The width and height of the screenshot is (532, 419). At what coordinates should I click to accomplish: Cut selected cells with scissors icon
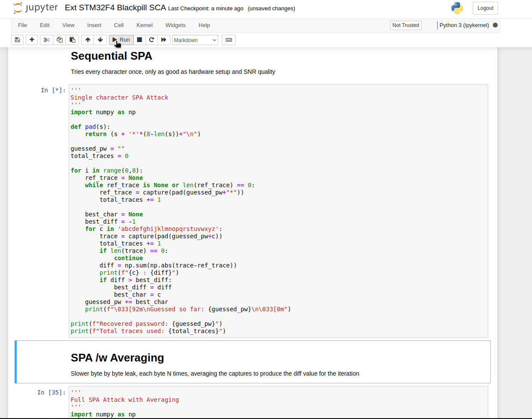[47, 40]
